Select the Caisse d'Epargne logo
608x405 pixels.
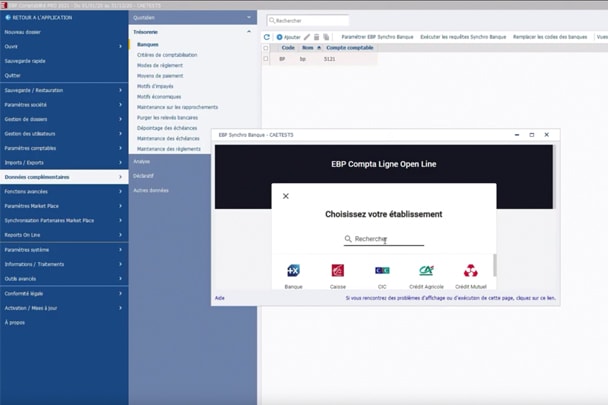pyautogui.click(x=338, y=270)
